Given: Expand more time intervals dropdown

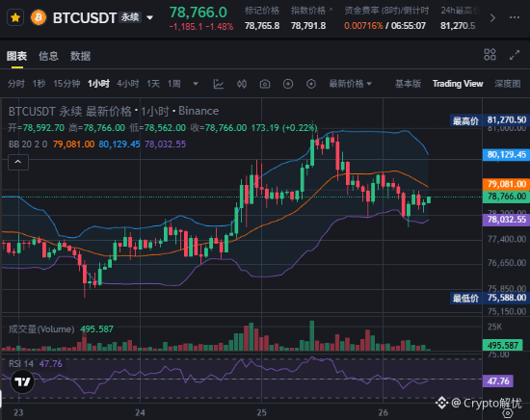Looking at the screenshot, I should tap(196, 84).
